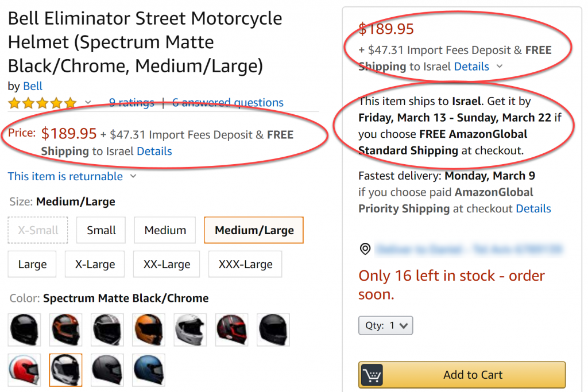Expand the star ratings breakdown chevron
Viewport: 588px width, 392px height.
pyautogui.click(x=88, y=103)
